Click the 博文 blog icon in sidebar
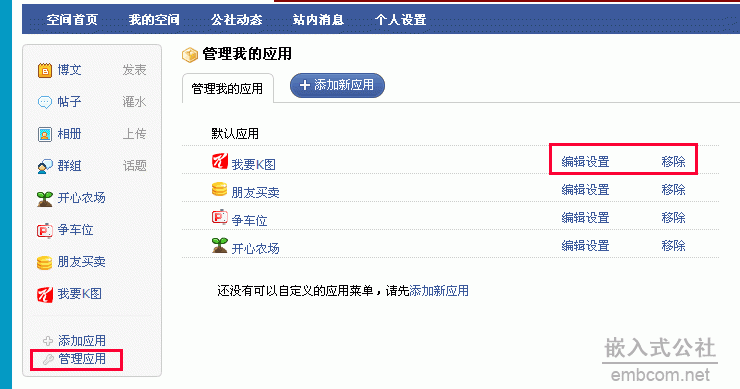The image size is (740, 389). coord(45,70)
